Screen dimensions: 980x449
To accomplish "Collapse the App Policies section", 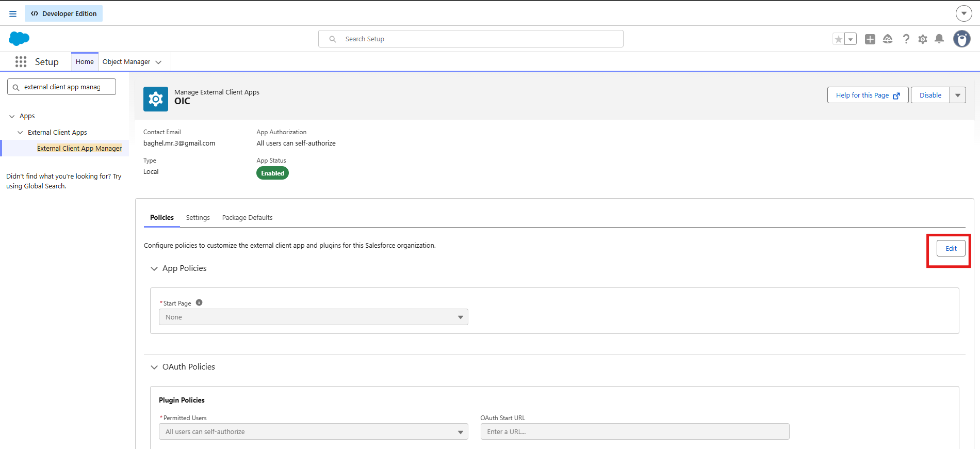I will 154,268.
